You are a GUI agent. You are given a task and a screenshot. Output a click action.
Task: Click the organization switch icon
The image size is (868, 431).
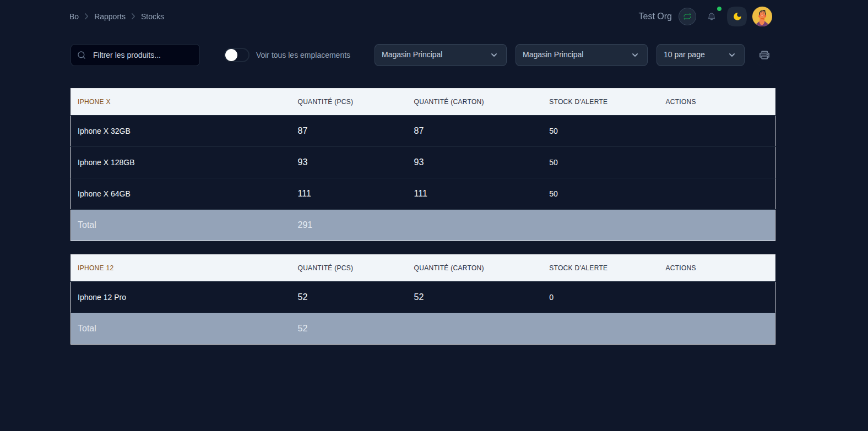[687, 17]
